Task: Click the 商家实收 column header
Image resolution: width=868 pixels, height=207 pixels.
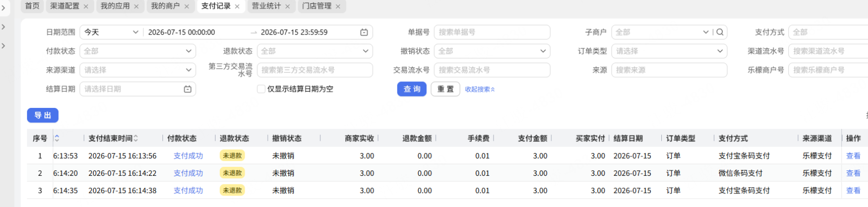Action: 359,138
